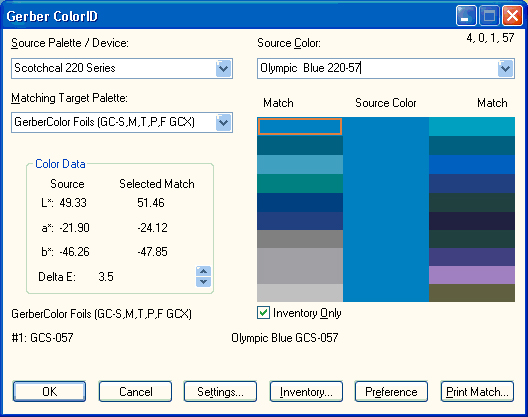
Task: Close the Gerber ColorID window
Action: [512, 15]
